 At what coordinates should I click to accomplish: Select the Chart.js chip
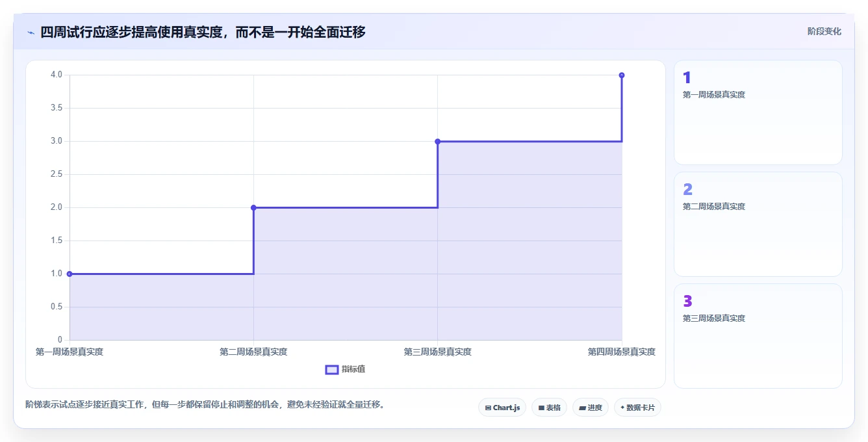pos(502,408)
